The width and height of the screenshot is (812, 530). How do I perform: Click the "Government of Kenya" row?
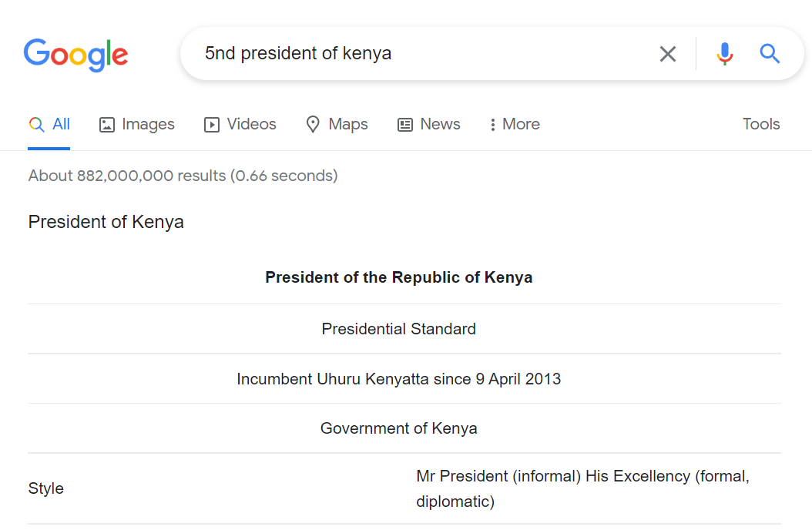pyautogui.click(x=398, y=428)
